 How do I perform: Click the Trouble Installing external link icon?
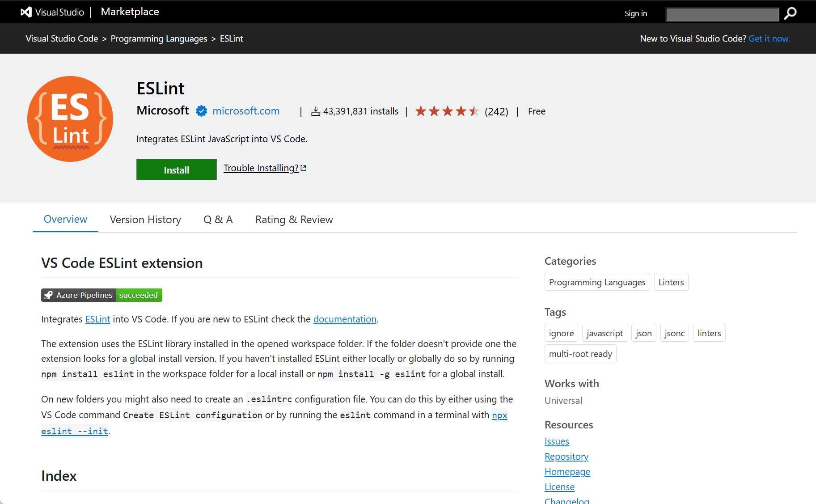coord(304,168)
